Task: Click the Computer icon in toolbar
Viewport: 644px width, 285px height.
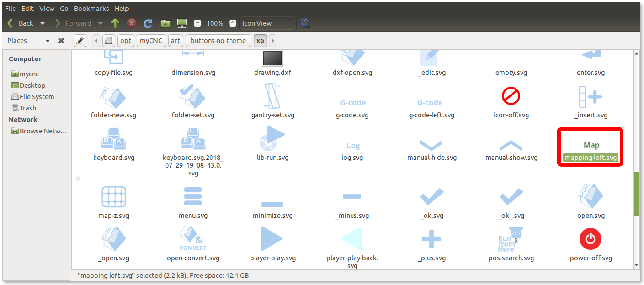Action: point(182,23)
